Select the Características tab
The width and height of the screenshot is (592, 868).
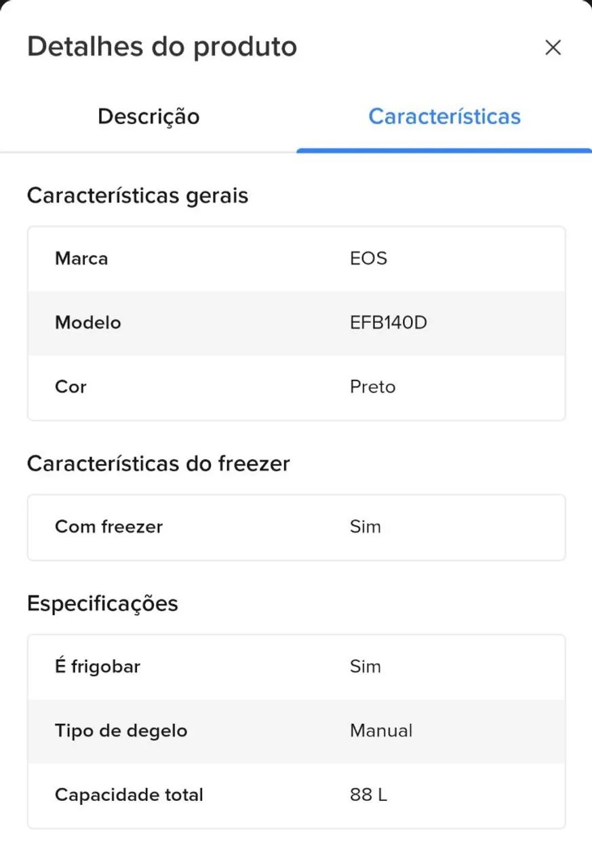click(444, 116)
